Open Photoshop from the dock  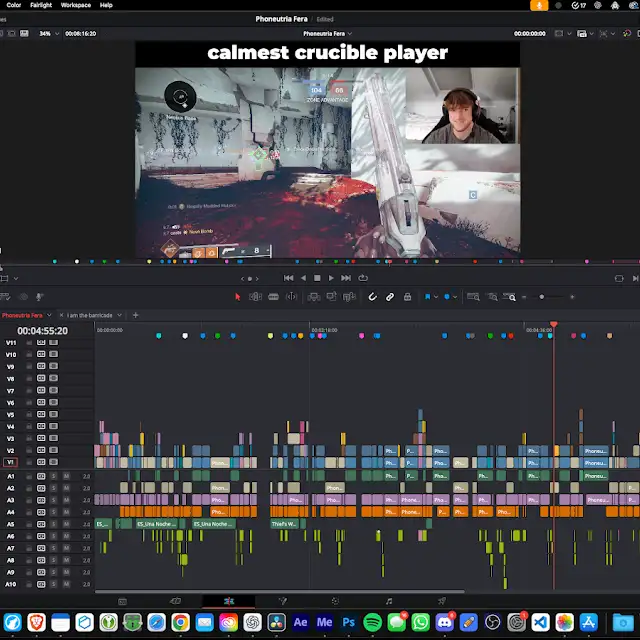(349, 622)
